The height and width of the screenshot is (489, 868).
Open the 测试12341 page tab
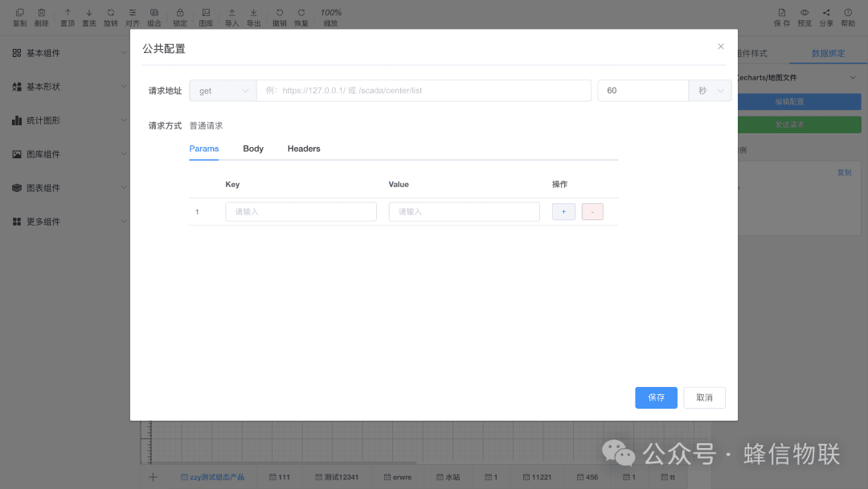click(337, 477)
